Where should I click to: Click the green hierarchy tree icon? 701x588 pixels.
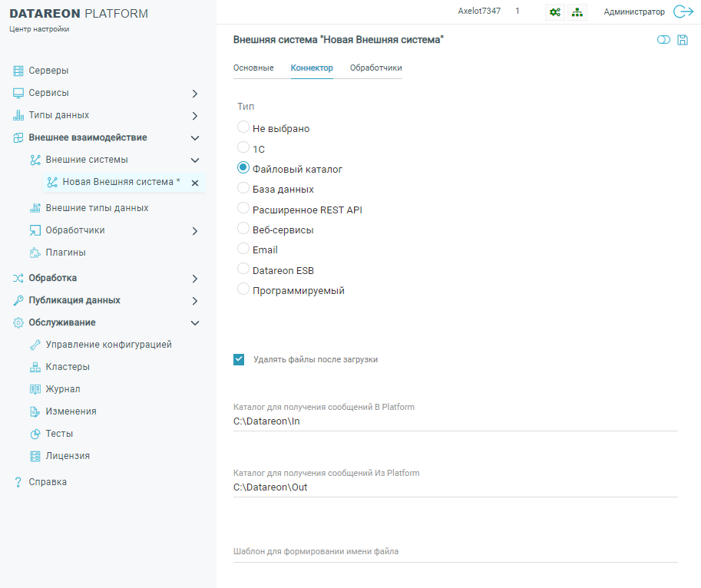[x=577, y=12]
